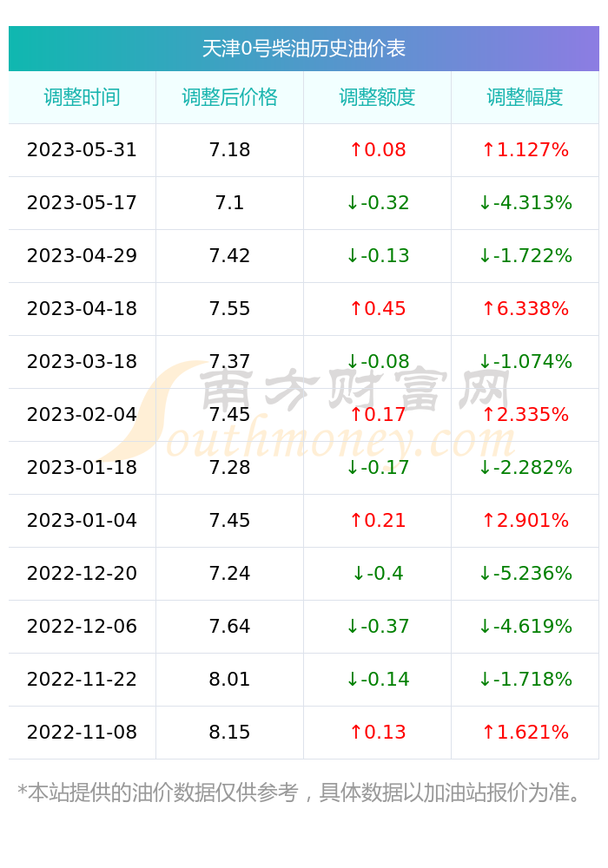Click the price 7.42 in the 2023-04-29 row

(230, 256)
